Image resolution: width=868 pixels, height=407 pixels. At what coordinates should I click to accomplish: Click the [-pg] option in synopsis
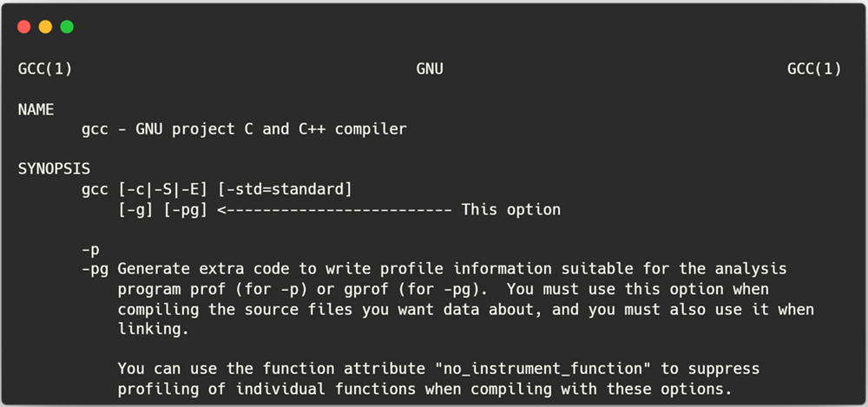(186, 209)
